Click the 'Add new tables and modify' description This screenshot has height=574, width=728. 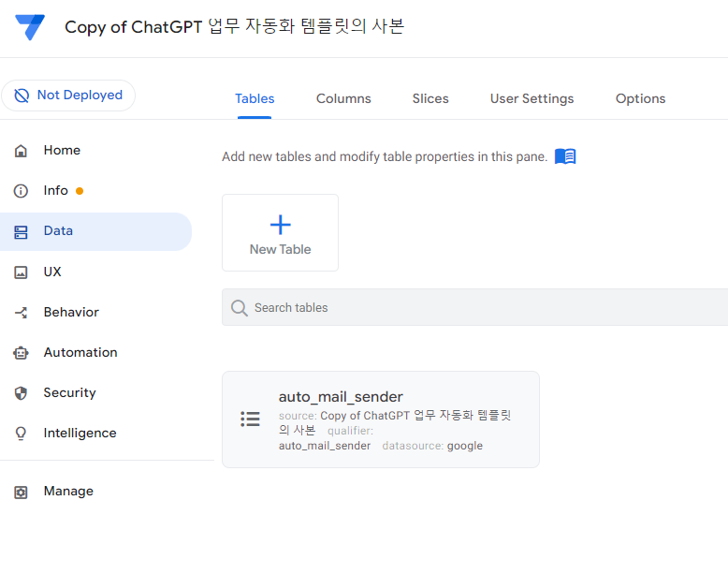pyautogui.click(x=385, y=156)
